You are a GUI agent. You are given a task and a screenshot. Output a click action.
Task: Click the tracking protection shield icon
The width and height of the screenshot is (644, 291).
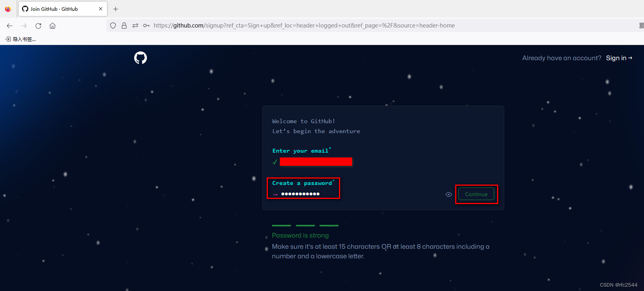(113, 26)
